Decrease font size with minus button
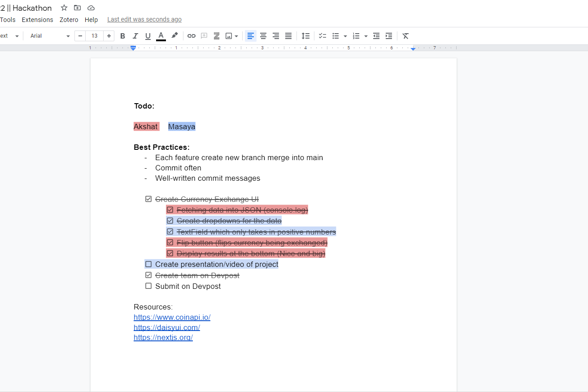 (80, 36)
